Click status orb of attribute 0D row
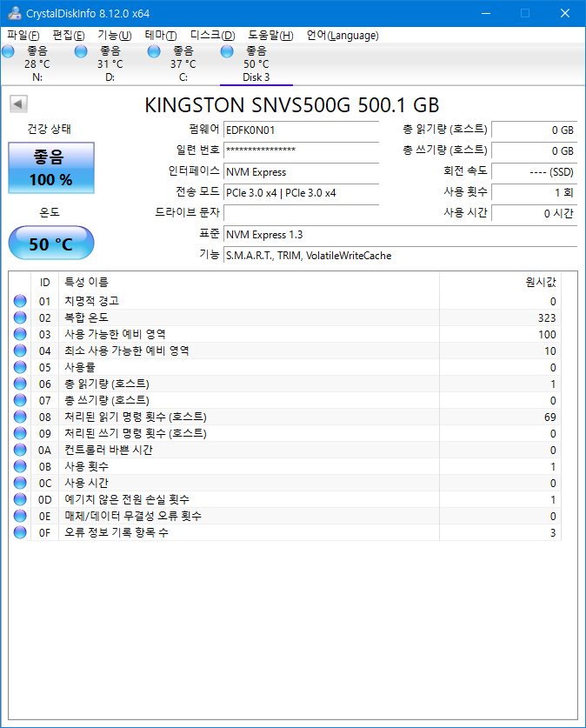Image resolution: width=586 pixels, height=728 pixels. 20,499
